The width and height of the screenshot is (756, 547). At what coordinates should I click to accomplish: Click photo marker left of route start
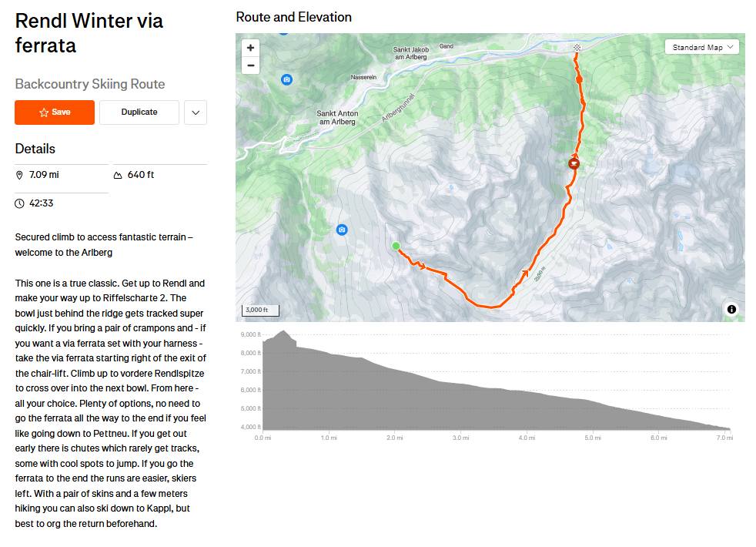tap(342, 230)
